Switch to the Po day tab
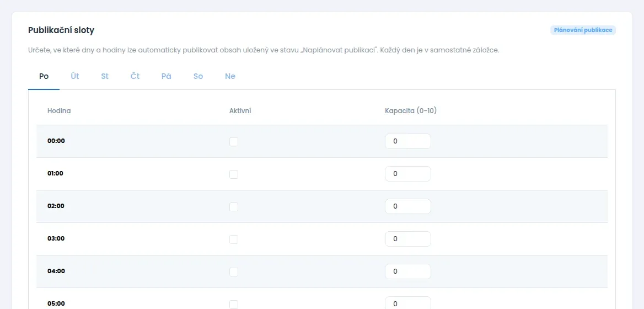The height and width of the screenshot is (309, 644). (x=44, y=77)
